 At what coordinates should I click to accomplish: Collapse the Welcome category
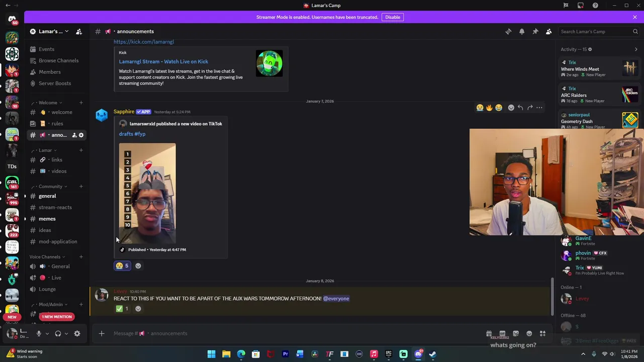pyautogui.click(x=48, y=103)
